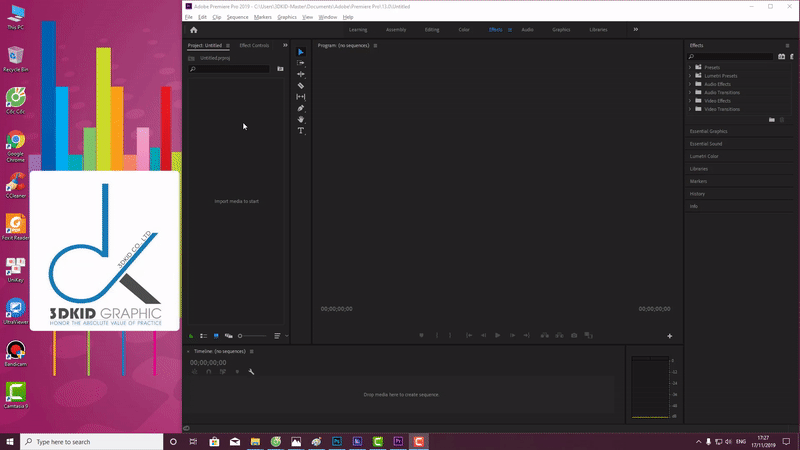Open the Recycle Bin desktop icon

click(x=15, y=59)
